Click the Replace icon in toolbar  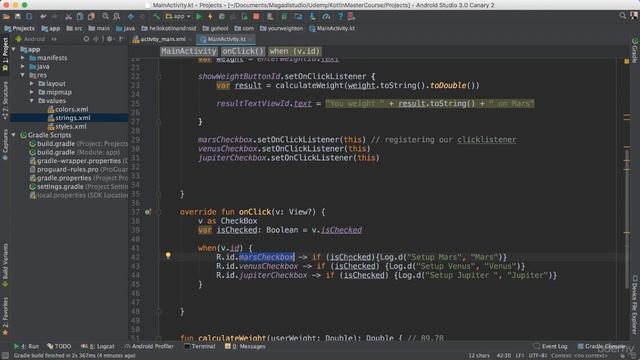(117, 17)
